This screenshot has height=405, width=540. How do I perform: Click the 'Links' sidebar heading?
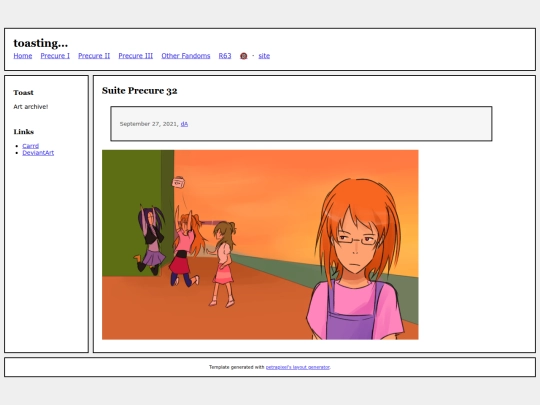pos(24,132)
